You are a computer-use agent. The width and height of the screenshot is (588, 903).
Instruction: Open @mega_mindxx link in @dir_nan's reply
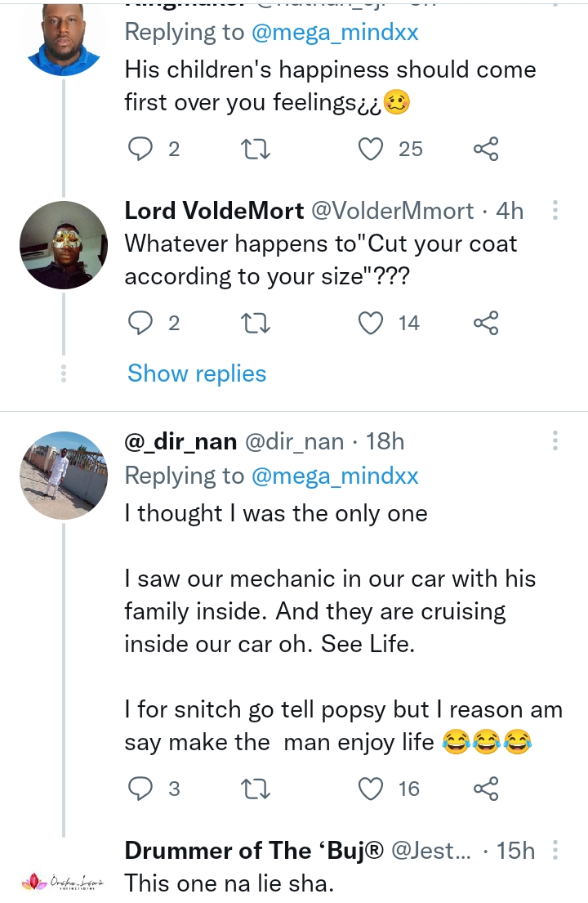click(x=335, y=476)
